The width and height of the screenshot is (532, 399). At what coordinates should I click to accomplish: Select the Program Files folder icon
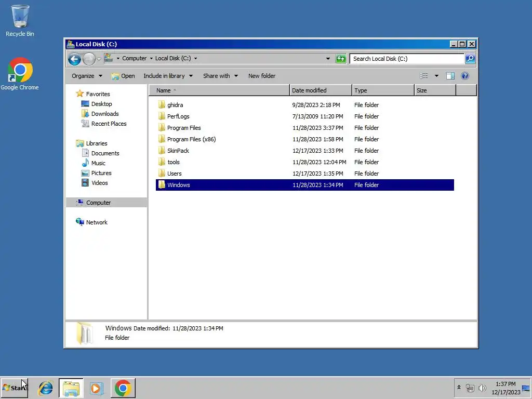point(162,128)
